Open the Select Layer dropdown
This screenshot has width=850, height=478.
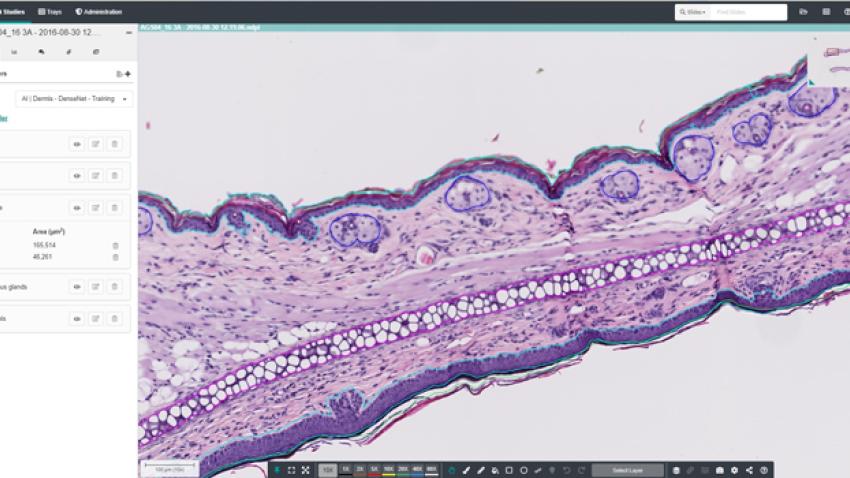(626, 470)
